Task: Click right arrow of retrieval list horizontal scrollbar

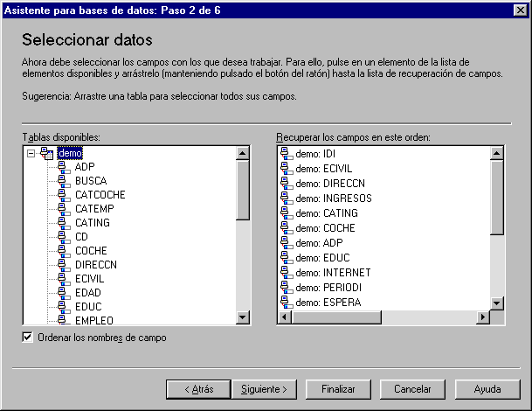Action: (x=483, y=317)
